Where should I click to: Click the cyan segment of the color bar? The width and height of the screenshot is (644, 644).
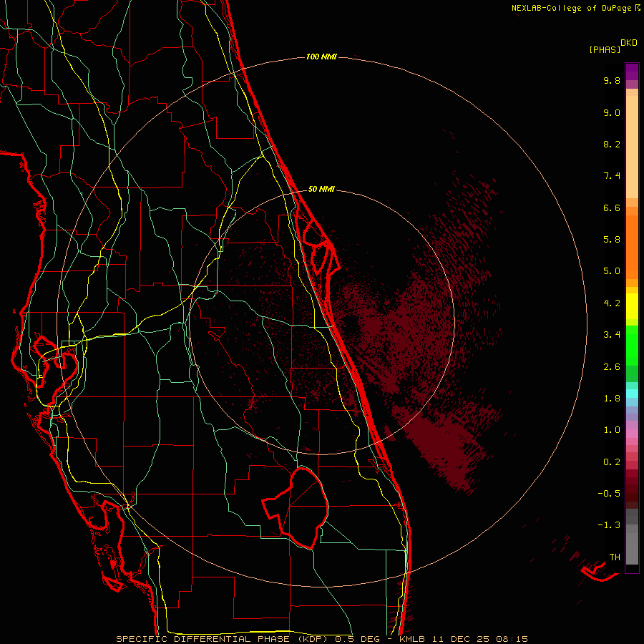pos(632,393)
